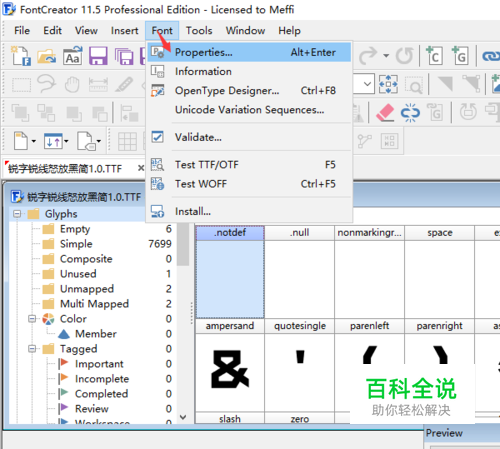Choose Information in the Font menu
The width and height of the screenshot is (500, 449).
(249, 71)
